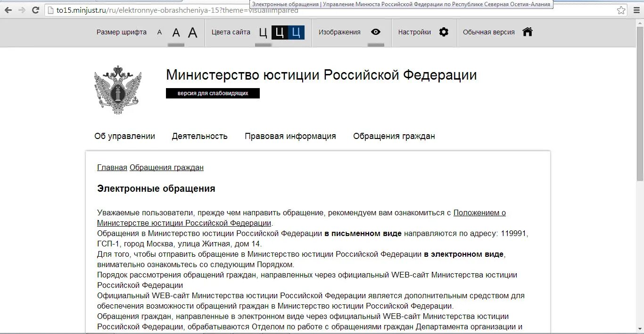This screenshot has width=644, height=334.
Task: Click Министерство юстиции Российской Федерации heading
Action: pos(321,75)
